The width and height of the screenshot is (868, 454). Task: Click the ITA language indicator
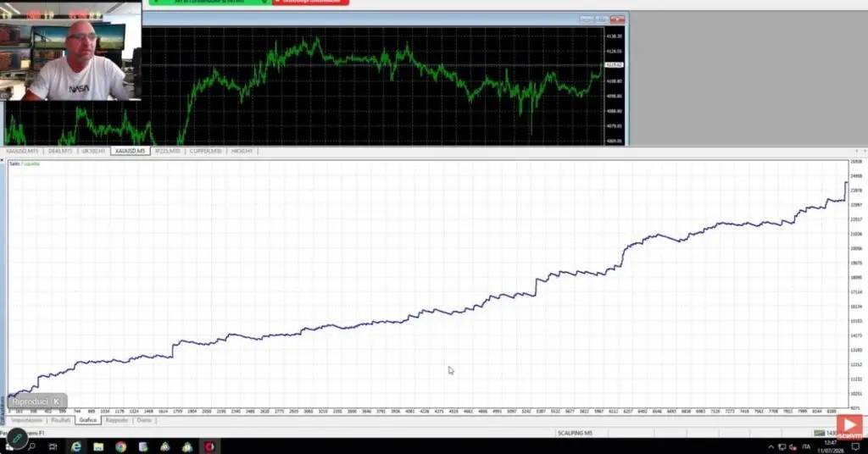click(806, 447)
